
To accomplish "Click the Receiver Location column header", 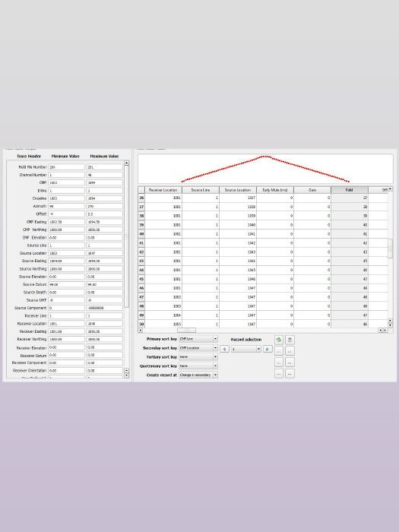I will click(163, 190).
